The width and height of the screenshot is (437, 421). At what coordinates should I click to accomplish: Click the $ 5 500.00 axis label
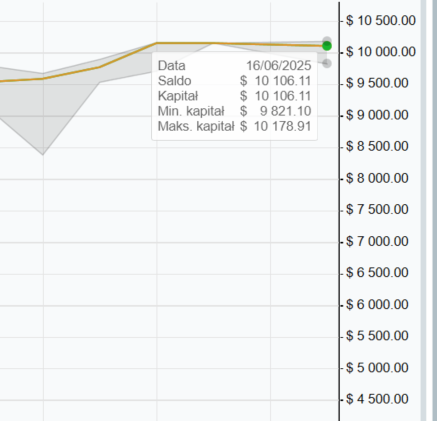(x=377, y=336)
